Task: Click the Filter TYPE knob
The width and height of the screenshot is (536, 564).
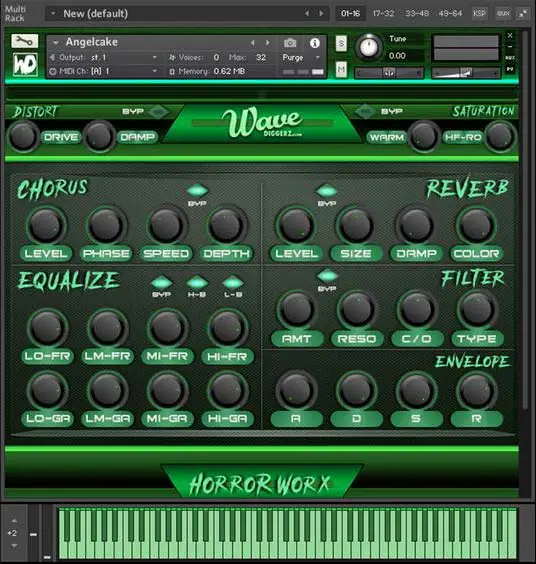Action: pyautogui.click(x=477, y=310)
